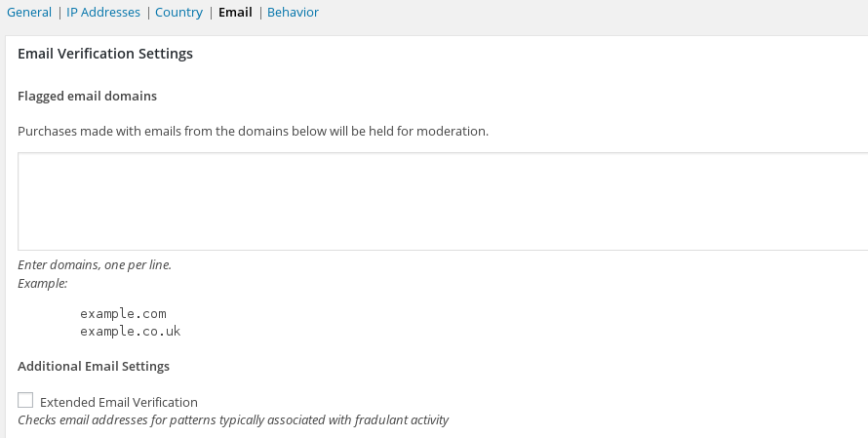
Task: Click the 'Checks email addresses for patterns' description
Action: [233, 420]
